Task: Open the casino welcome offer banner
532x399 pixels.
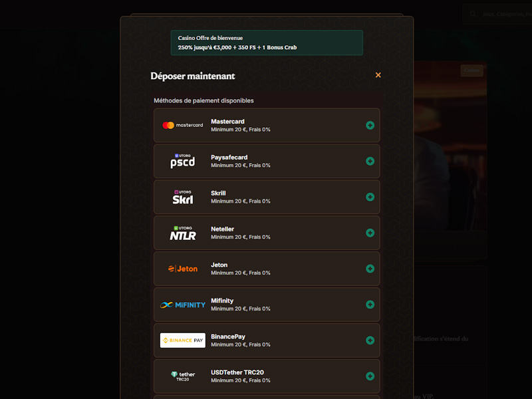Action: (x=266, y=43)
